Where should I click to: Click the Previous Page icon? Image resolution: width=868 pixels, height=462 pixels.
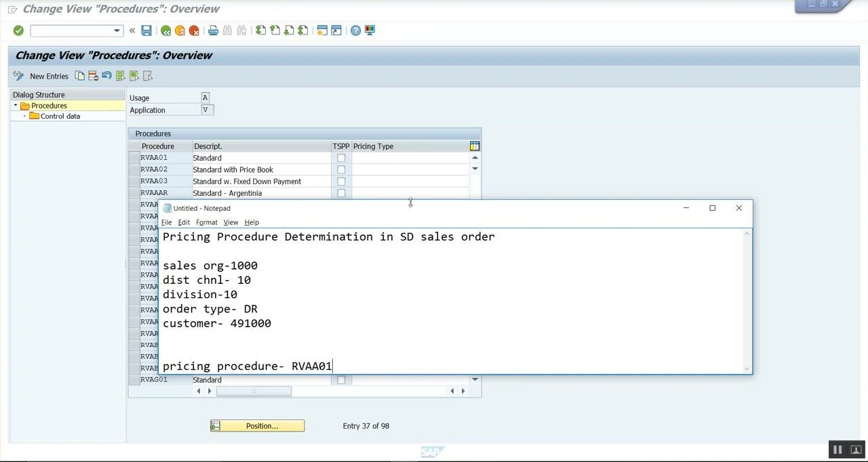tap(275, 30)
